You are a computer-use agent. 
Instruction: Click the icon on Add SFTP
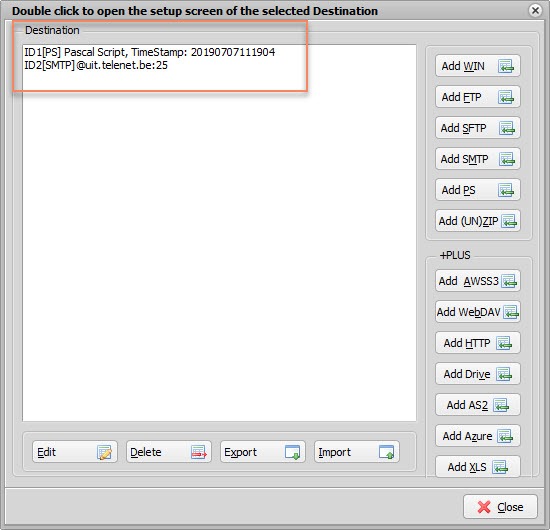(507, 128)
